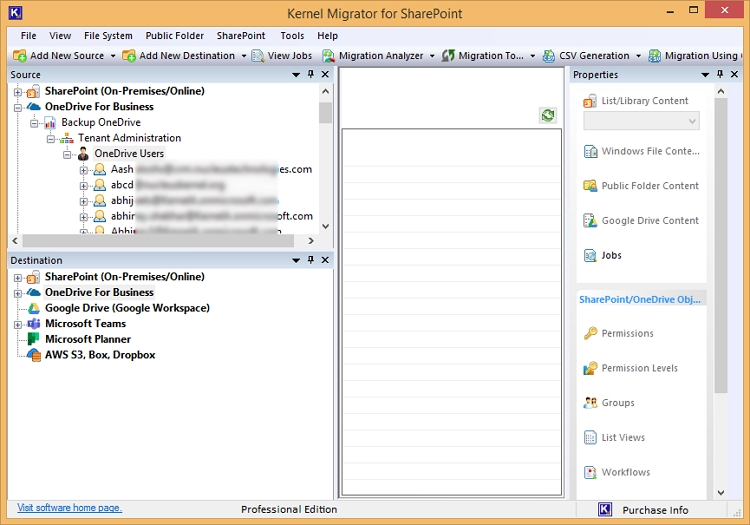Image resolution: width=750 pixels, height=525 pixels.
Task: Open the File System menu
Action: point(107,36)
